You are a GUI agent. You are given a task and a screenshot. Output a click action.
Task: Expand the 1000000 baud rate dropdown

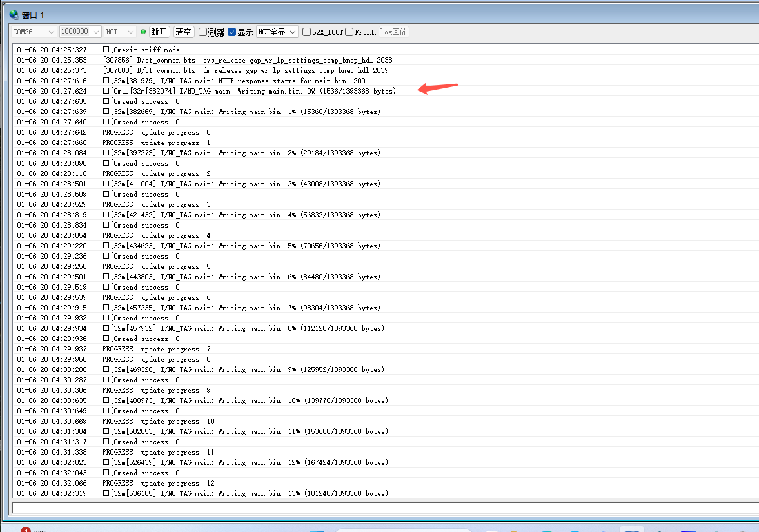tap(80, 32)
